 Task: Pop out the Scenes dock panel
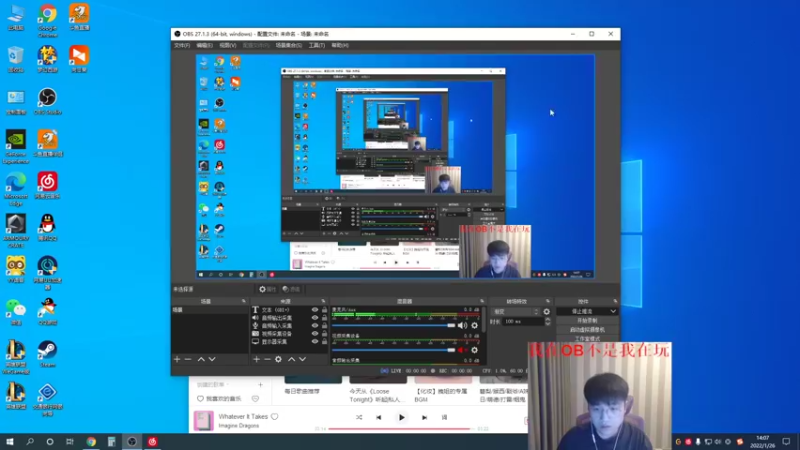[243, 302]
